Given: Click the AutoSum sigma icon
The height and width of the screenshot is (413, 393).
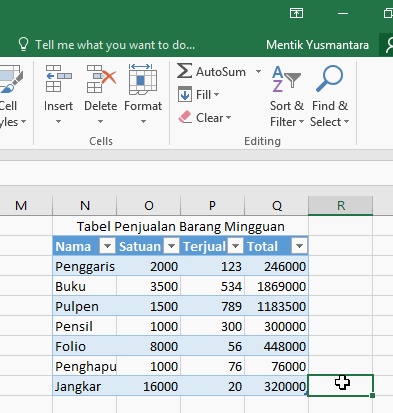Looking at the screenshot, I should point(184,71).
